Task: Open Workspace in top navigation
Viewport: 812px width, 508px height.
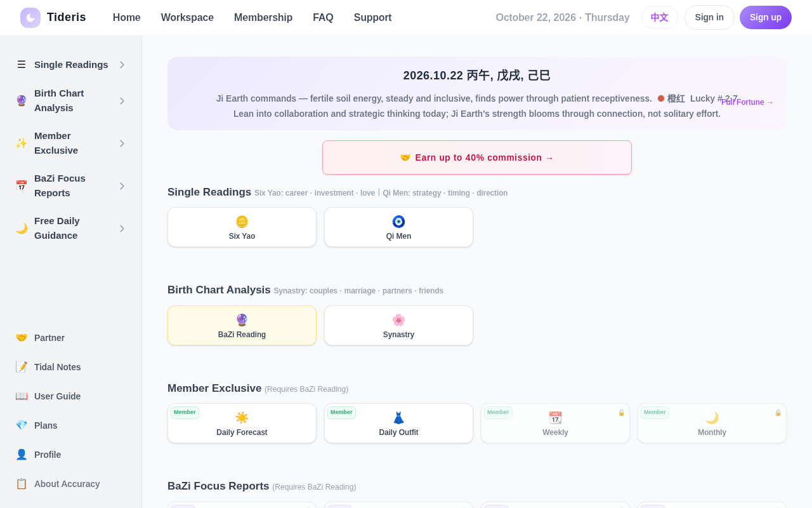Action: [187, 18]
